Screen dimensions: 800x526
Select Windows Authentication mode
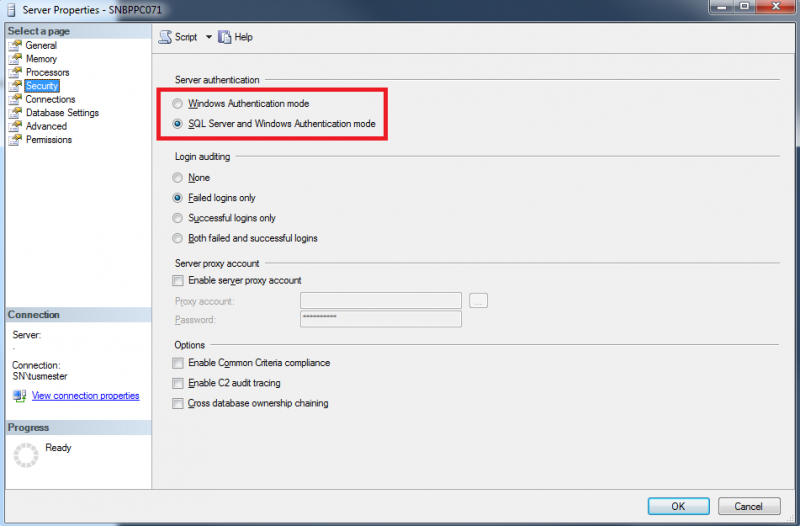click(177, 104)
